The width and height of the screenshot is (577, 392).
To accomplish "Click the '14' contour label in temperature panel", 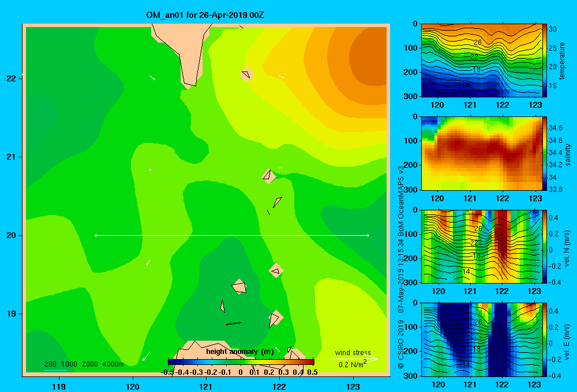I will click(x=466, y=85).
